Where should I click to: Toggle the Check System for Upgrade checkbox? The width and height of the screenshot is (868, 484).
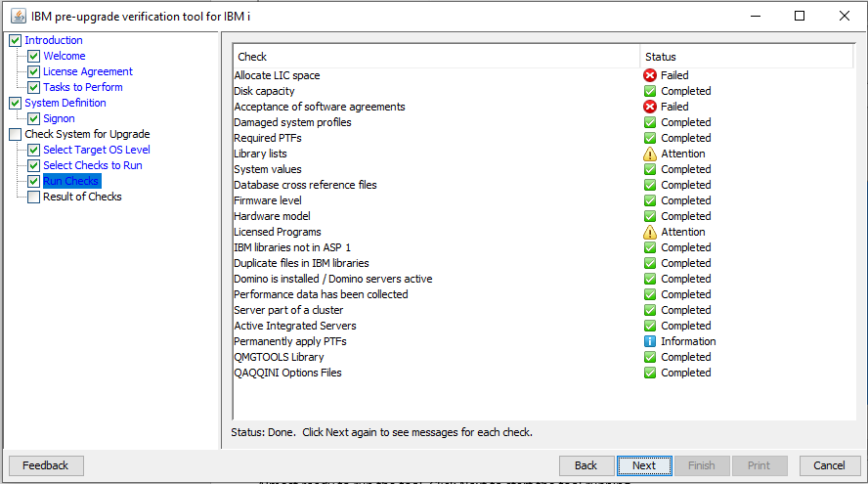coord(15,134)
